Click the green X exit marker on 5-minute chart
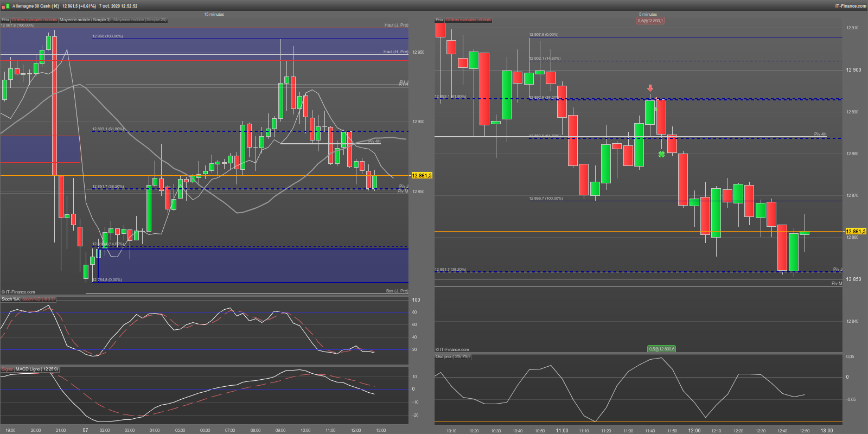This screenshot has height=434, width=868. pos(661,155)
